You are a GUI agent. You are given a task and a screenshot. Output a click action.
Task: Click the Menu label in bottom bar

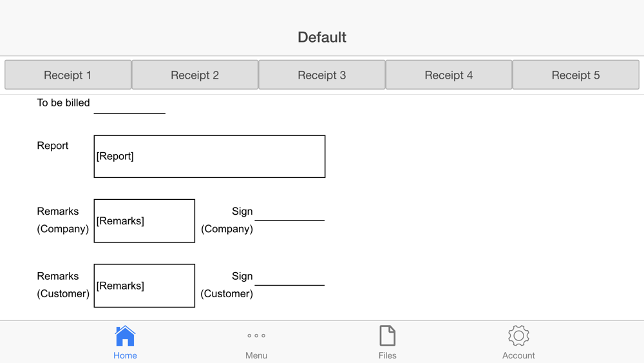tap(256, 356)
